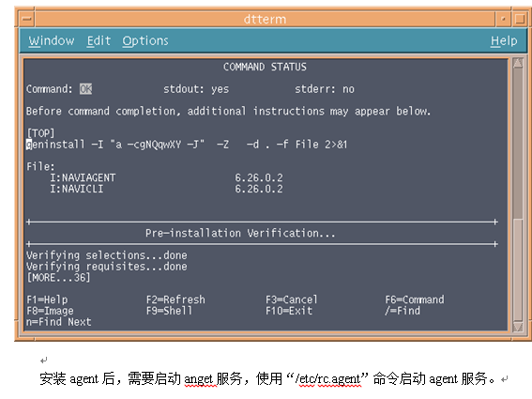Open the Help menu
The image size is (532, 399).
coord(504,41)
